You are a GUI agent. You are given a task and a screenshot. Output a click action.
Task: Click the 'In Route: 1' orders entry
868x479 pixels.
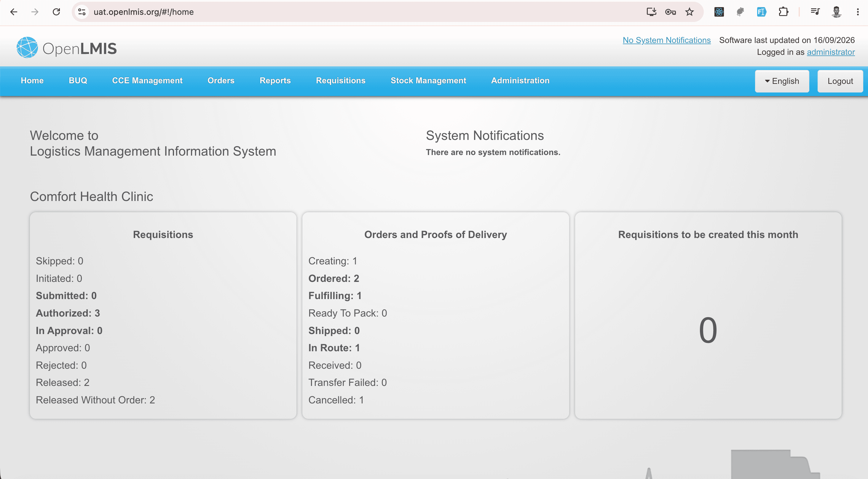(334, 348)
